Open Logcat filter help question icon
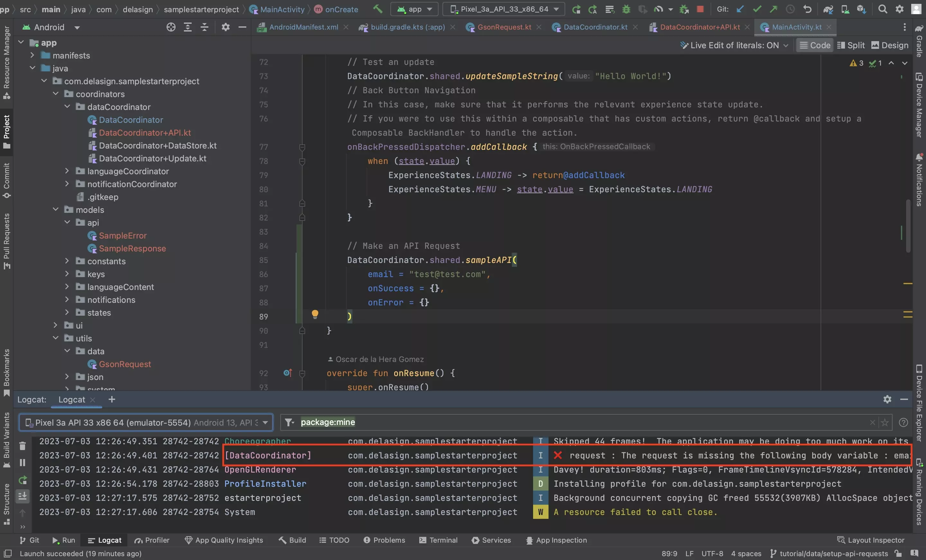The image size is (926, 560). 903,422
